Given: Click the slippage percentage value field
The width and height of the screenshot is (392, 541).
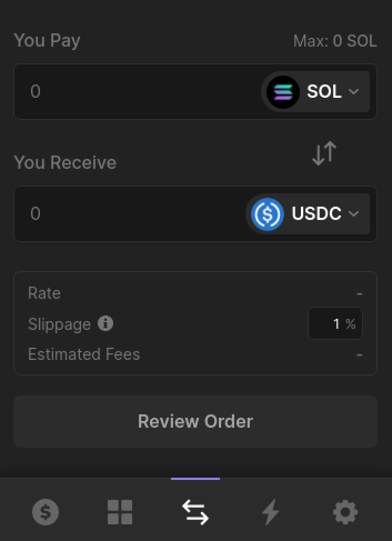Looking at the screenshot, I should (335, 323).
